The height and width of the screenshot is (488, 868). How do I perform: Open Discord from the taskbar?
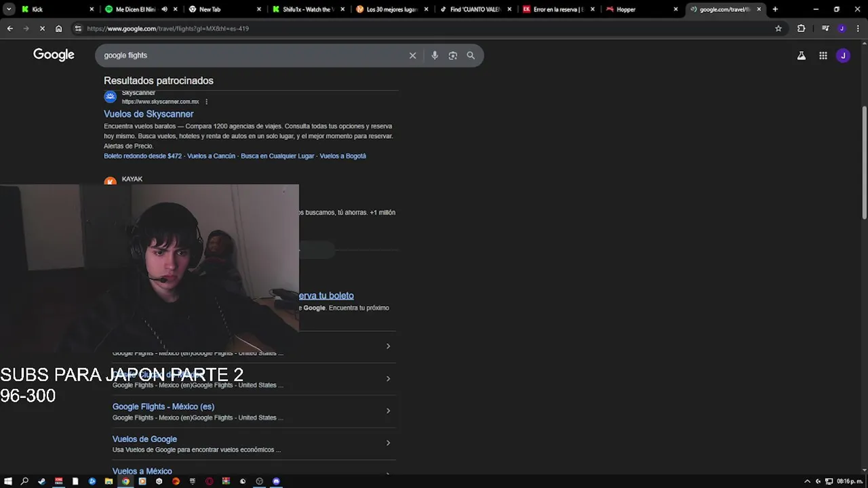[276, 481]
